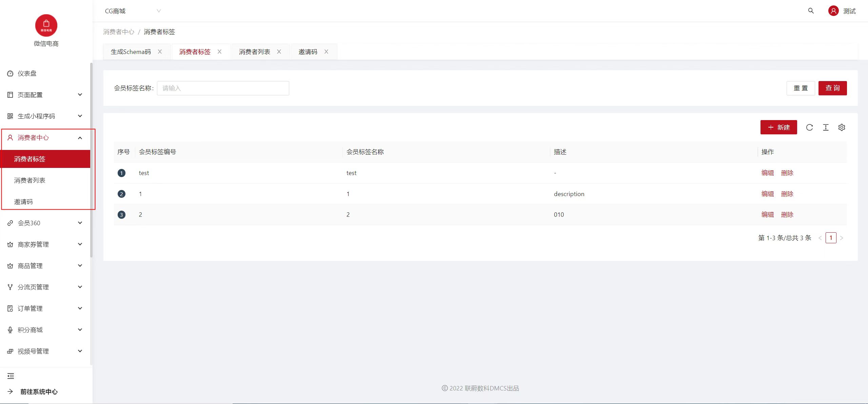
Task: Click the 消费者中心 person icon
Action: click(x=10, y=137)
